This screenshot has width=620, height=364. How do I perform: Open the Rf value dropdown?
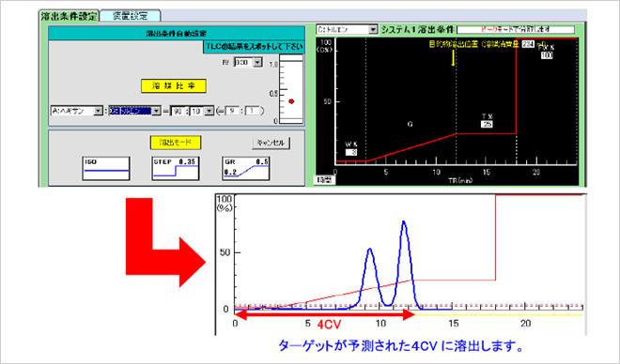pyautogui.click(x=257, y=62)
